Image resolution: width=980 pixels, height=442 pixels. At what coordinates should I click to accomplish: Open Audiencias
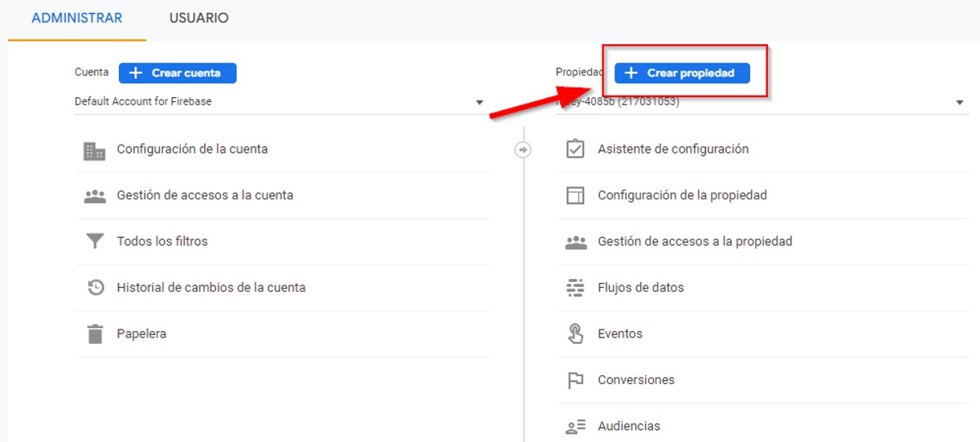click(629, 426)
